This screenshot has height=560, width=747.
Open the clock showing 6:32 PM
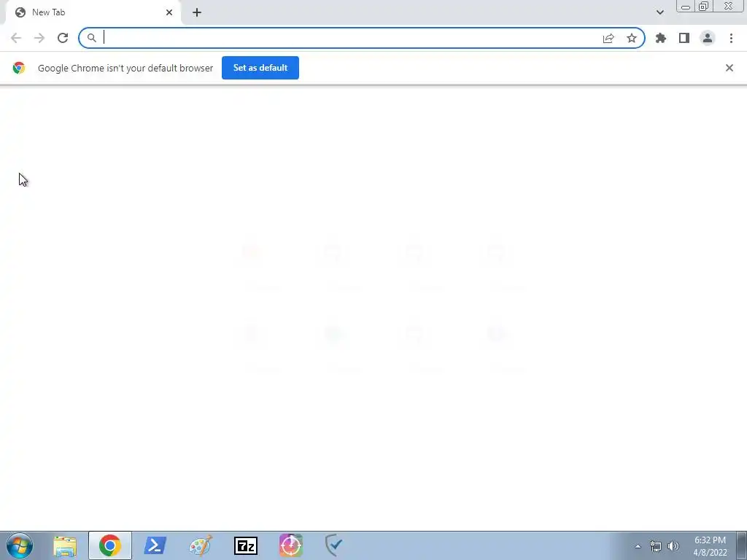[710, 546]
